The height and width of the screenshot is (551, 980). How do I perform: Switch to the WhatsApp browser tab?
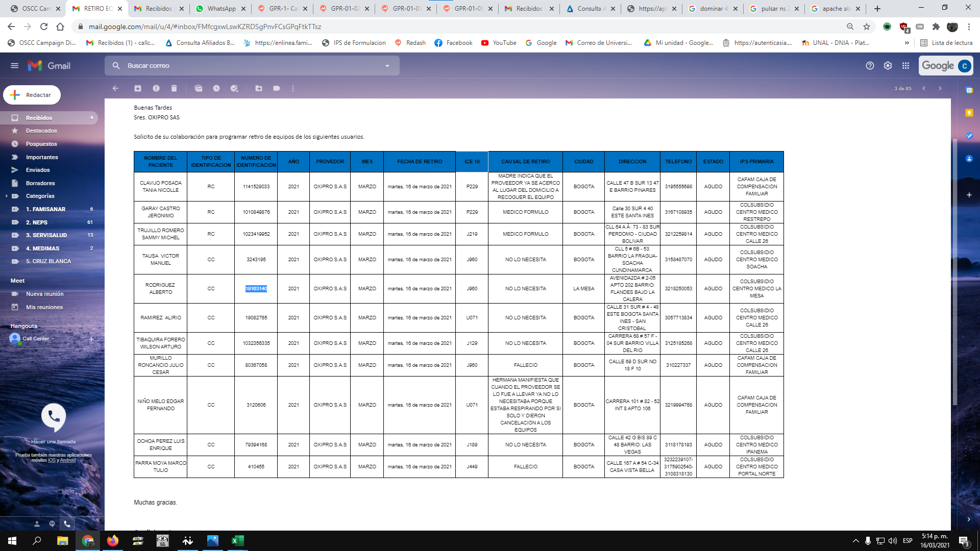pyautogui.click(x=220, y=9)
